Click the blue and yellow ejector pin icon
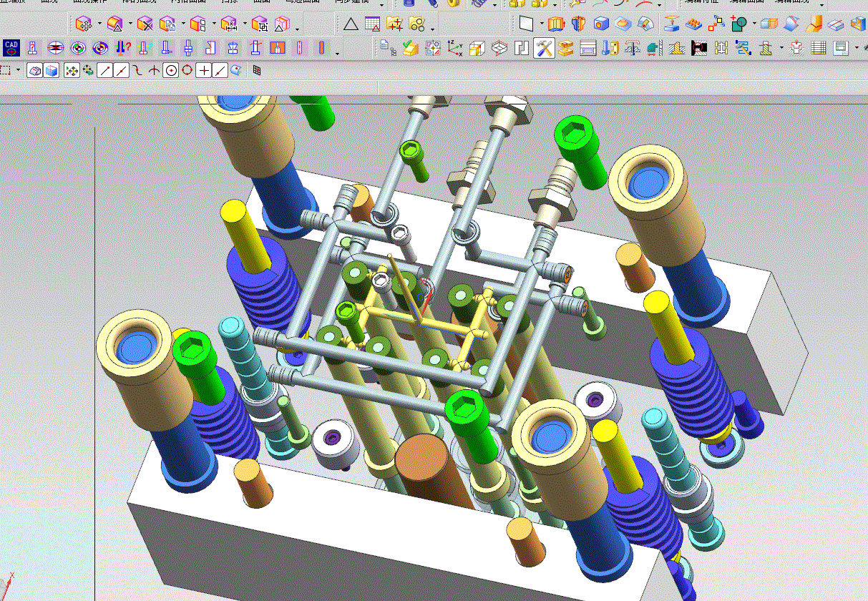This screenshot has height=601, width=868. (x=610, y=48)
